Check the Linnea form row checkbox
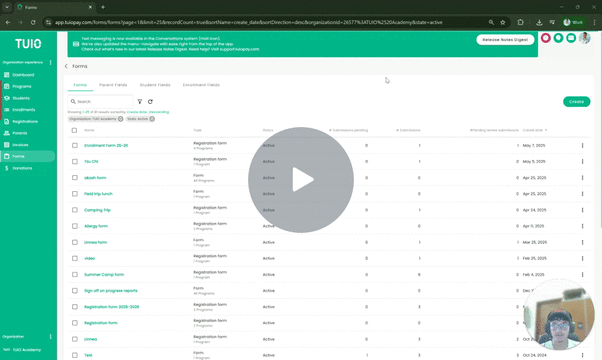This screenshot has width=602, height=360. 74,242
